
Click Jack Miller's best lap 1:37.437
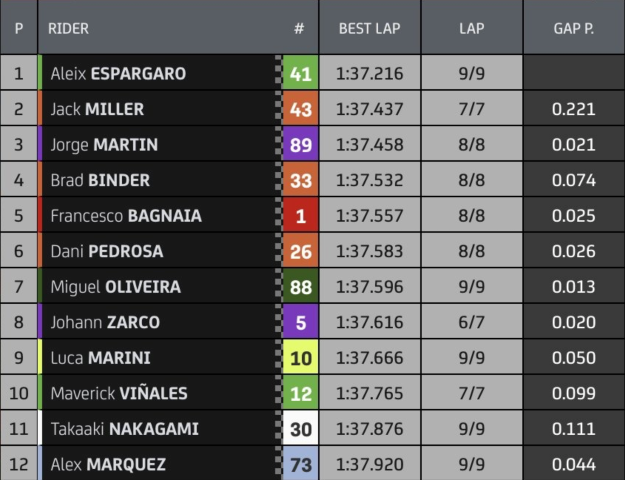369,108
